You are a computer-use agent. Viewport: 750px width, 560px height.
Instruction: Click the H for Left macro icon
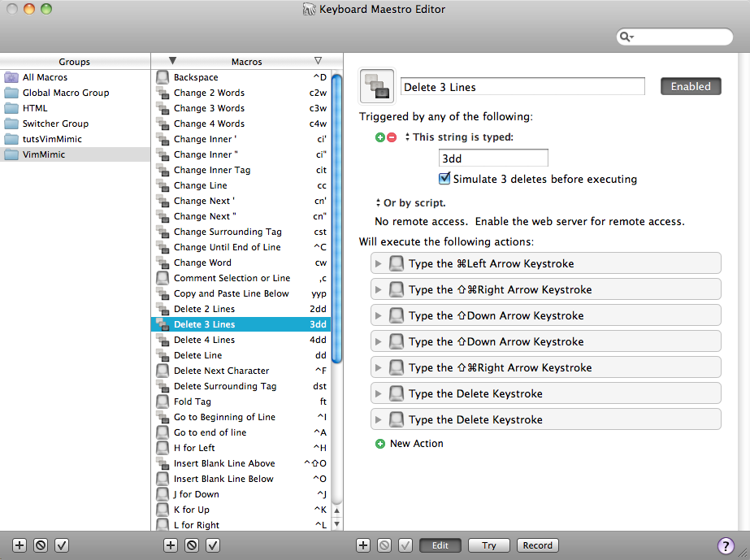[x=163, y=448]
